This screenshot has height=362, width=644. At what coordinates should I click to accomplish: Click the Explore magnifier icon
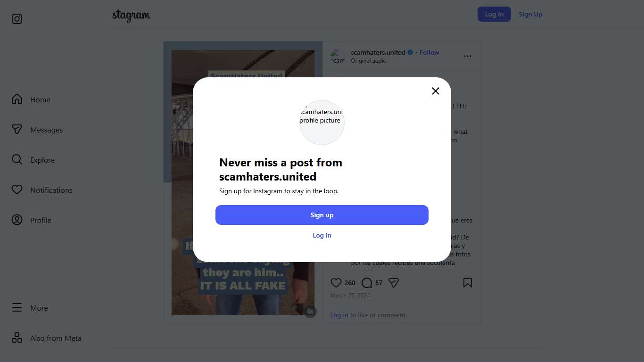[17, 160]
